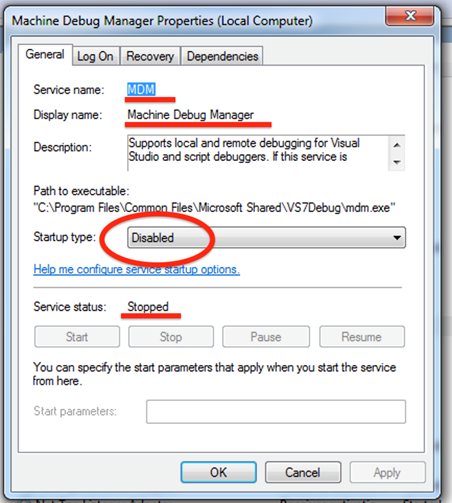Switch to the Log On tab
This screenshot has width=452, height=503.
(95, 56)
